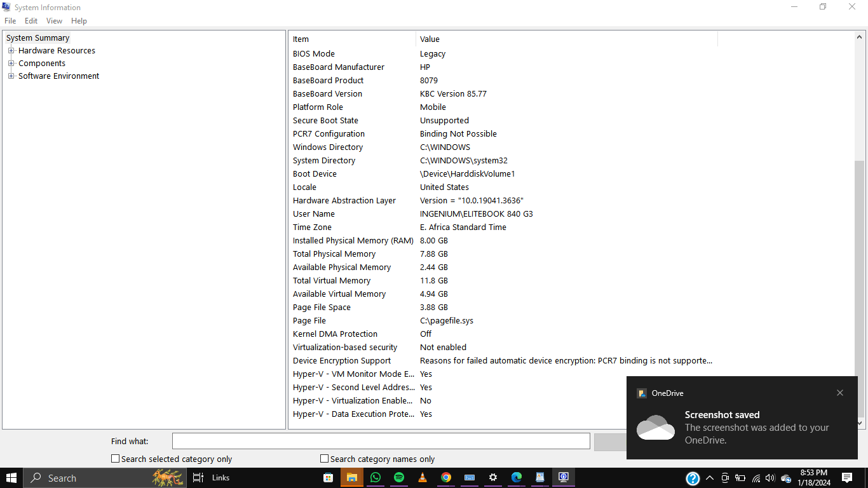Click the Windows Start button
Viewport: 868px width, 488px height.
point(11,478)
